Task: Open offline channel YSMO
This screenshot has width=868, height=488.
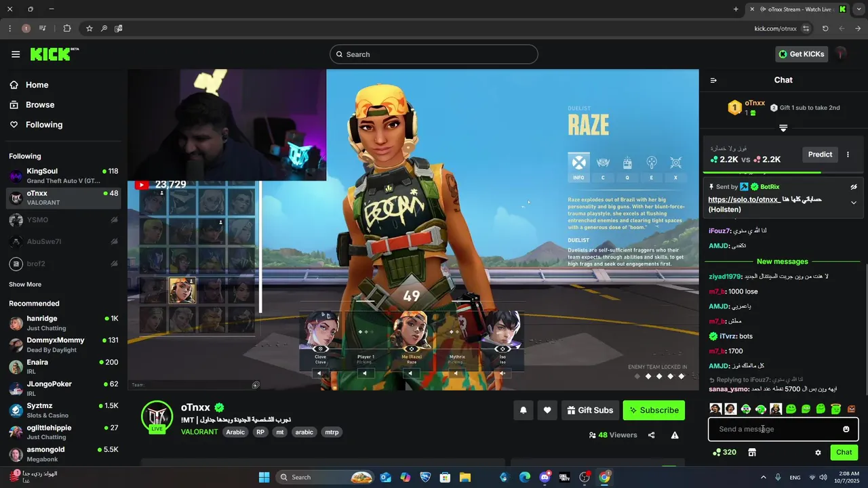Action: (64, 220)
